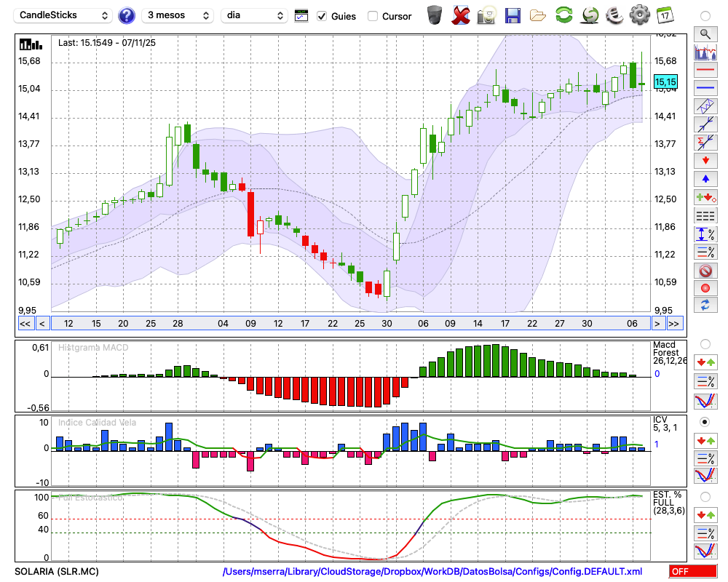
Task: Select the magnifying glass zoom tool
Action: click(704, 33)
